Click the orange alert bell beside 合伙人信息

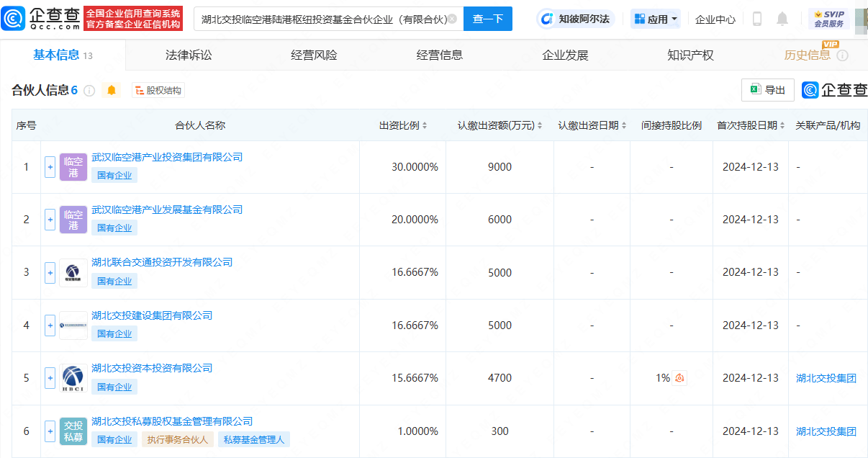(x=112, y=90)
